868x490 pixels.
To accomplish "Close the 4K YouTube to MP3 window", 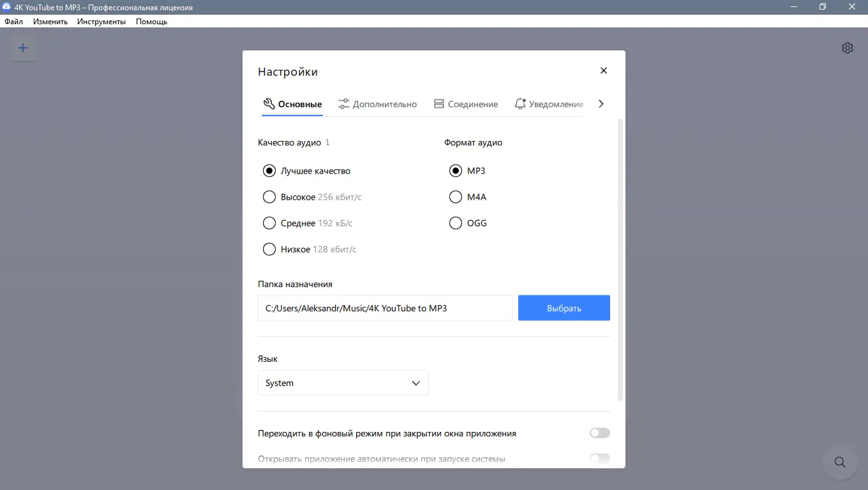I will 853,7.
